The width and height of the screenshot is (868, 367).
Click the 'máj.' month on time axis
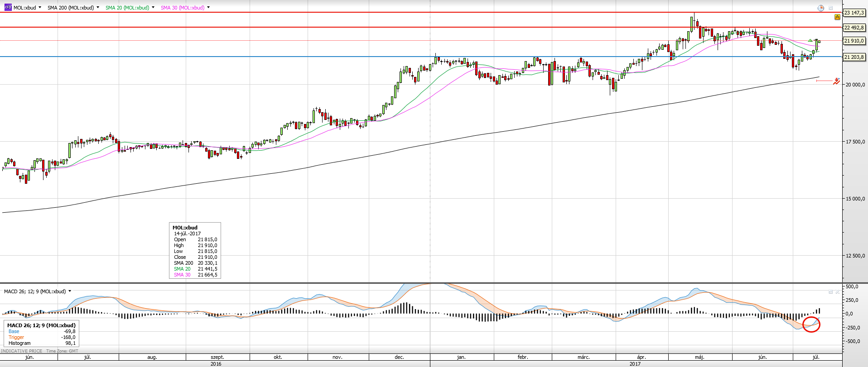[x=699, y=357]
